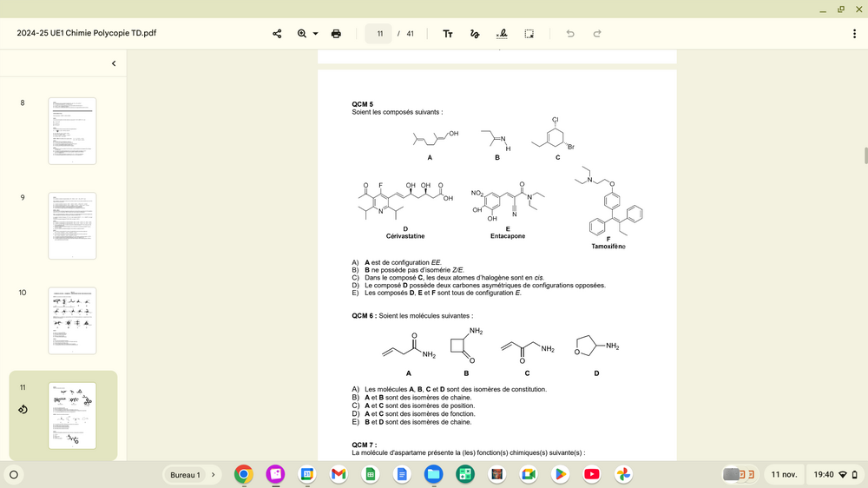Click the zoom magnifier icon
This screenshot has width=868, height=488.
[x=302, y=34]
